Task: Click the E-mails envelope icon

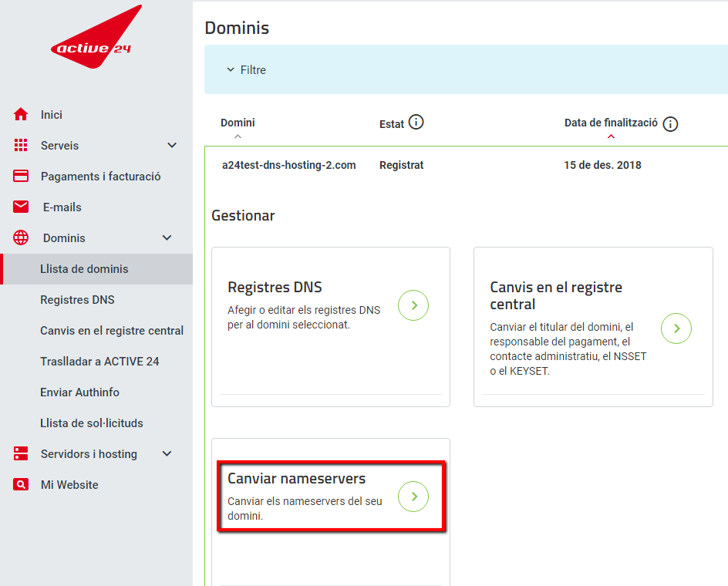Action: [20, 207]
